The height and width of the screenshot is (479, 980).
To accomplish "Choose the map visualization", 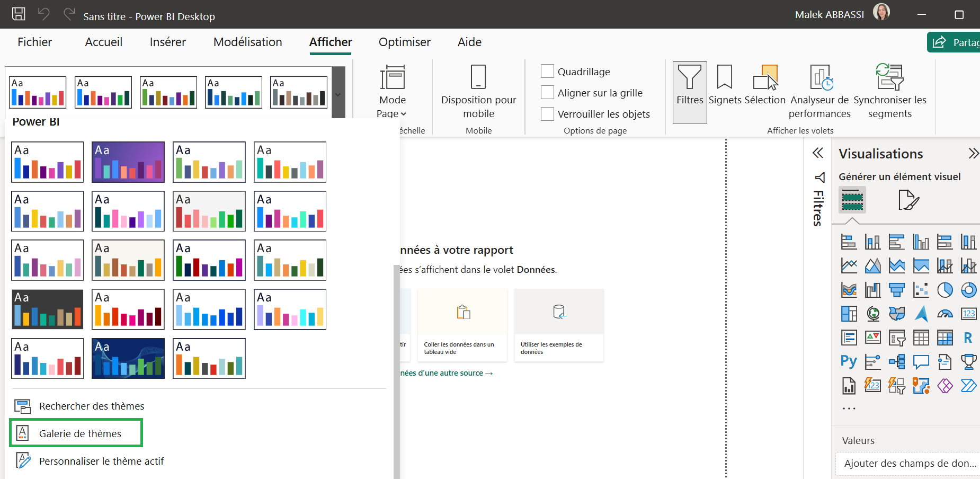I will (x=872, y=314).
